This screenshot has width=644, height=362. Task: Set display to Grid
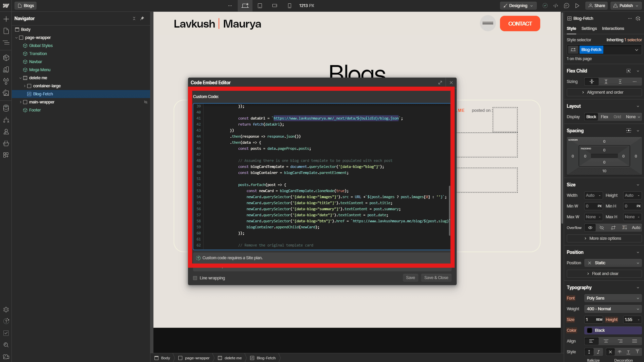tap(617, 117)
